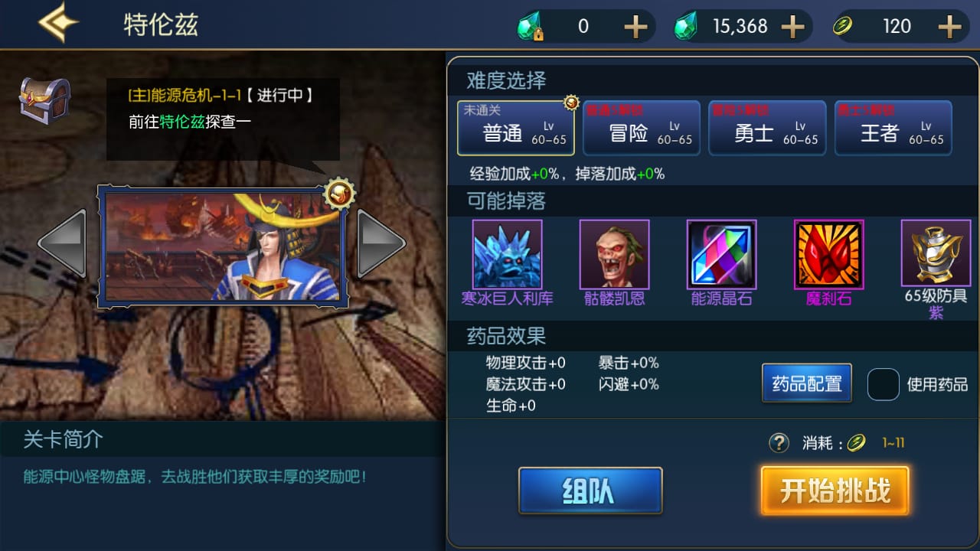Screen dimensions: 980x551
Task: Go back using the golden arrow icon
Action: (x=58, y=24)
